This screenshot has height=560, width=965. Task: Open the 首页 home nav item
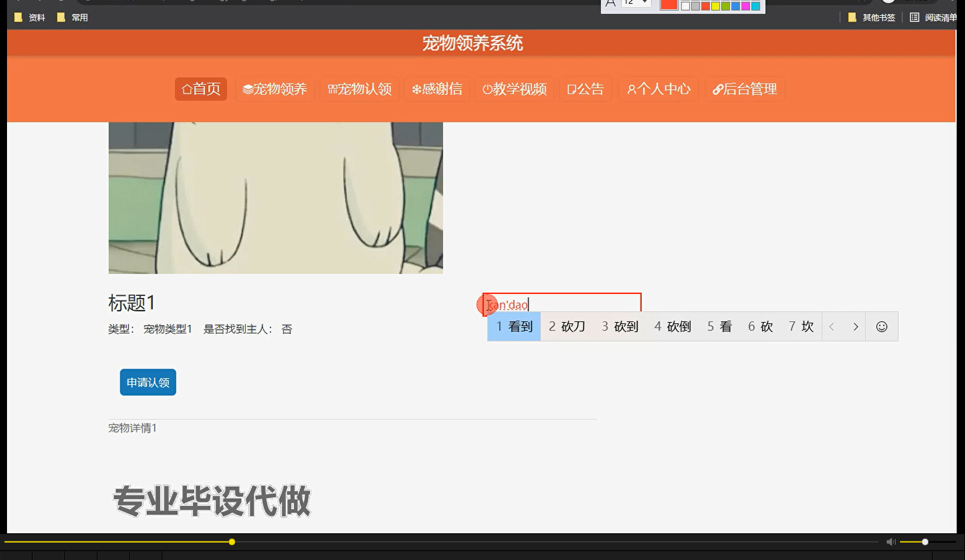coord(201,89)
